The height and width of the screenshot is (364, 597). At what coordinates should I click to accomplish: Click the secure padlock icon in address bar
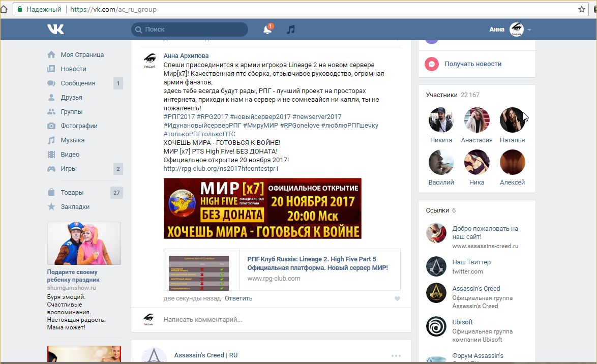(20, 9)
